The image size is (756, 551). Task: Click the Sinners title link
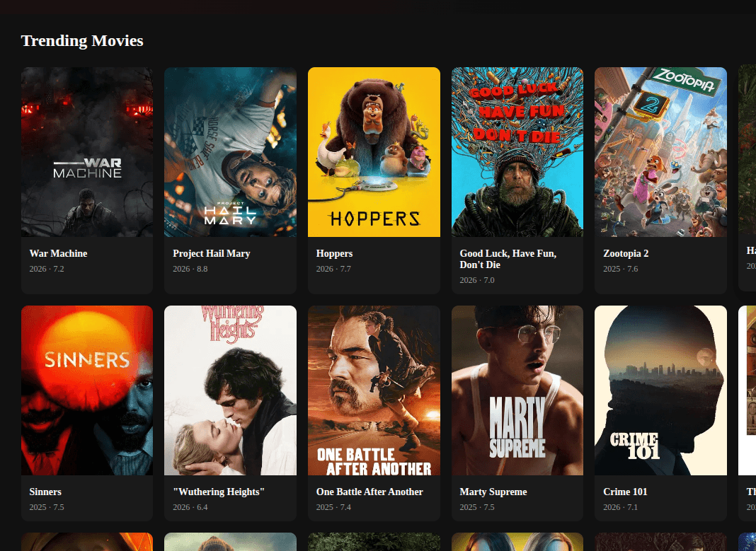[x=45, y=492]
